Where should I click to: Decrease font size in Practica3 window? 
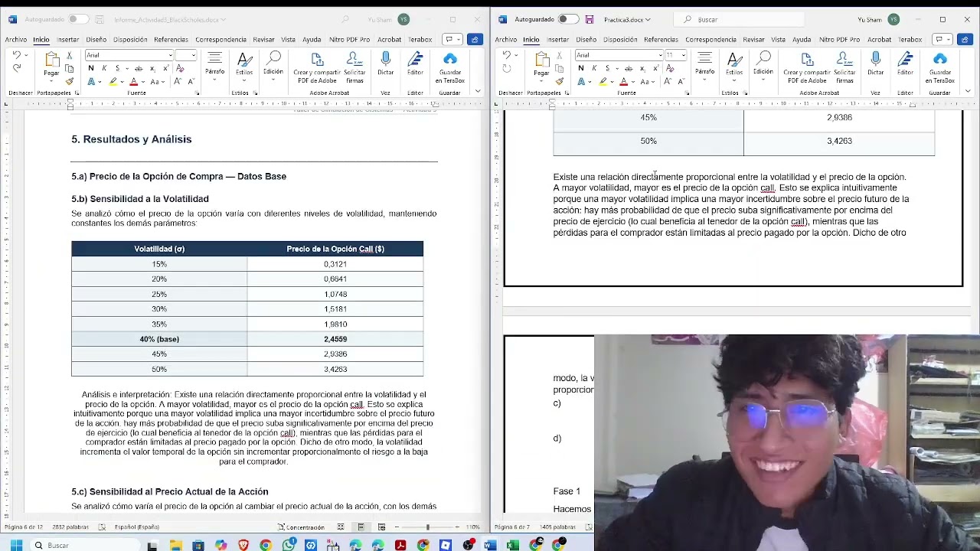(681, 81)
